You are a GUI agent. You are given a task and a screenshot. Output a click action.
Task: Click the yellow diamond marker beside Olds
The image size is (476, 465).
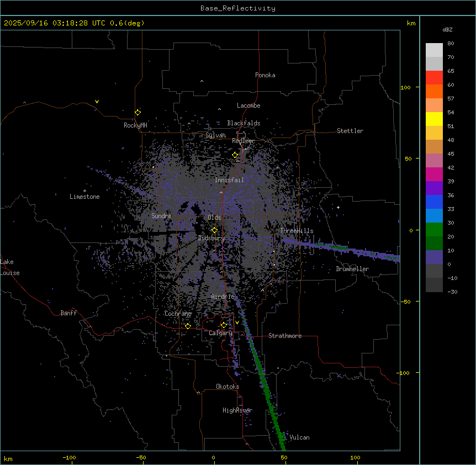pos(214,230)
